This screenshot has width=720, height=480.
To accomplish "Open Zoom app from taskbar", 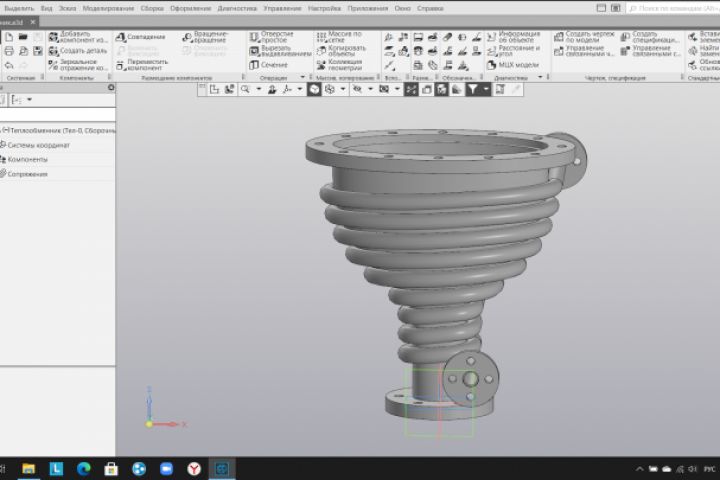I will (166, 469).
